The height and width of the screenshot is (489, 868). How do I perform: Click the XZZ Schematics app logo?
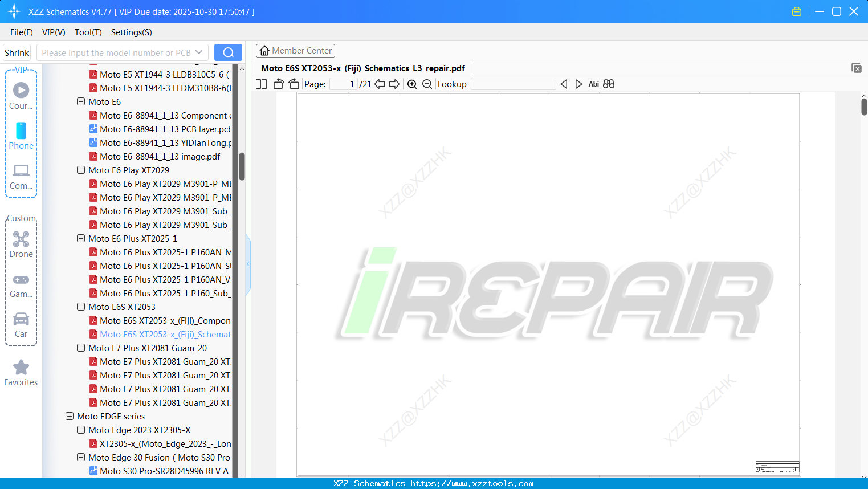14,11
